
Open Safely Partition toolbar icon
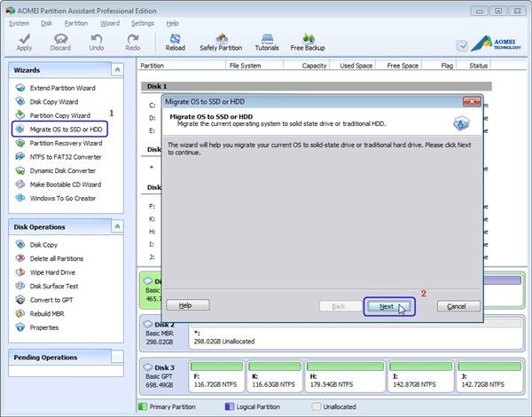pyautogui.click(x=221, y=38)
